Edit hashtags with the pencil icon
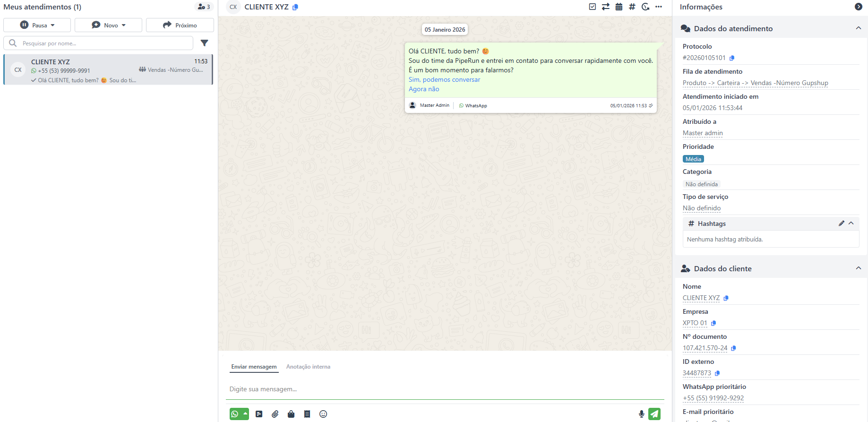The height and width of the screenshot is (422, 868). (x=841, y=224)
